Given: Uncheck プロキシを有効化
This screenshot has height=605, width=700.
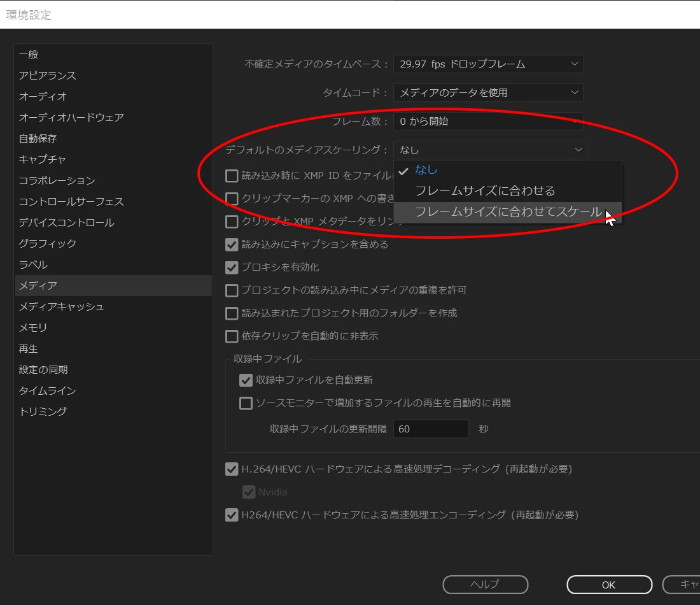Looking at the screenshot, I should pyautogui.click(x=232, y=267).
